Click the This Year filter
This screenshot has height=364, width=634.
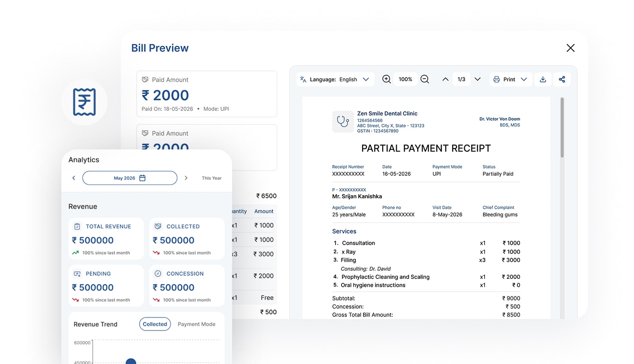pos(211,178)
